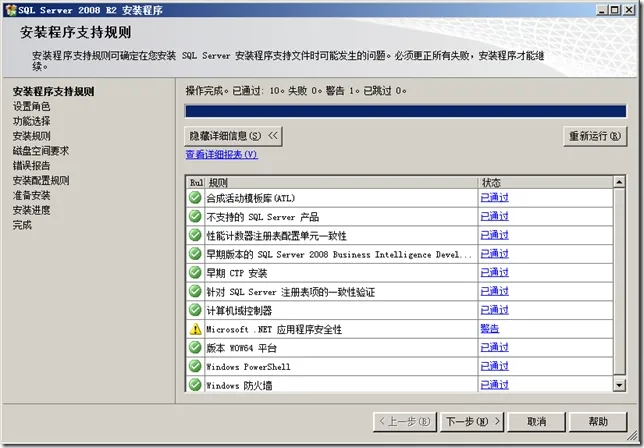644x448 pixels.
Task: Click green check icon for 合成活动模板库(ATL)
Action: [x=195, y=198]
